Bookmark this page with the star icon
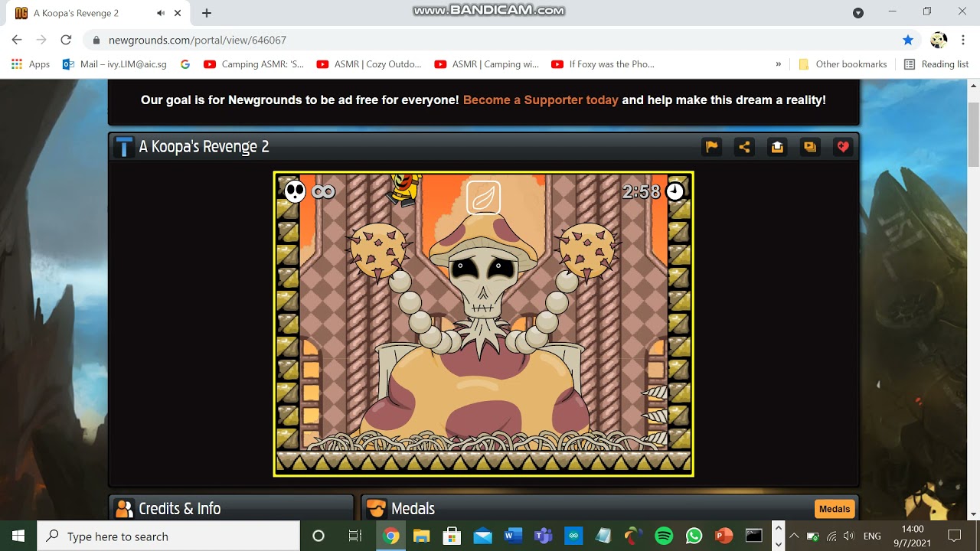The height and width of the screenshot is (551, 980). click(908, 40)
